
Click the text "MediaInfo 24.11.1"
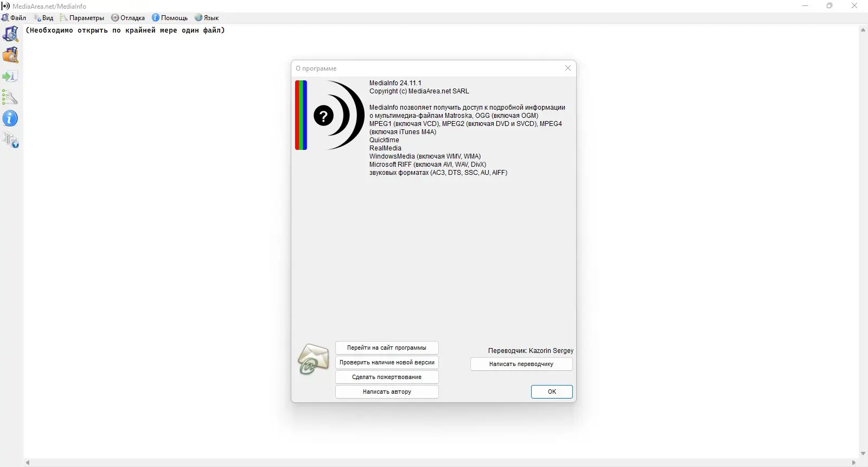[x=395, y=83]
